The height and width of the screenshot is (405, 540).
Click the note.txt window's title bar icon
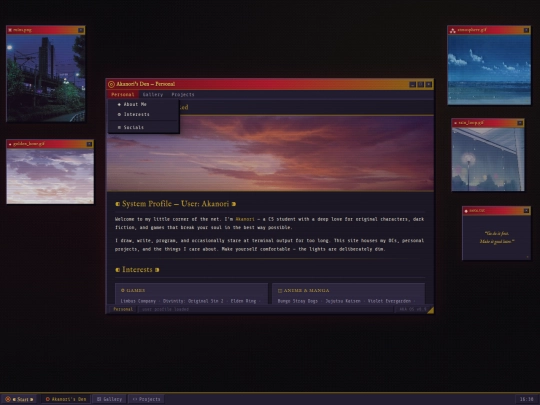tap(466, 211)
